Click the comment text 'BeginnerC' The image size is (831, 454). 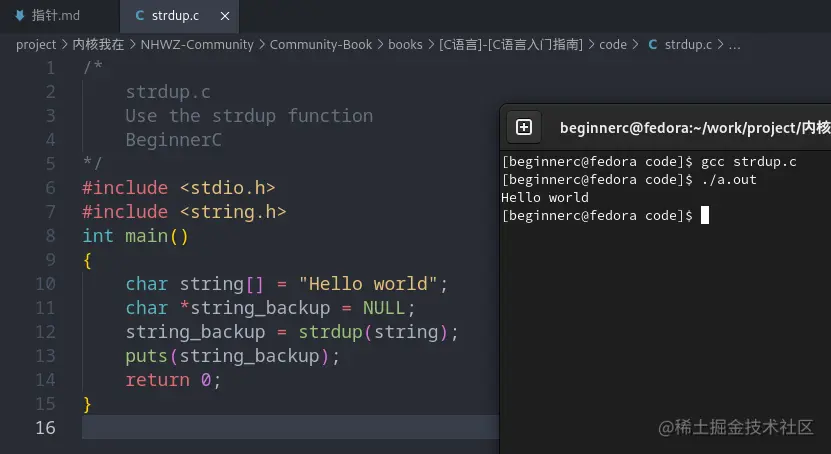tap(173, 140)
